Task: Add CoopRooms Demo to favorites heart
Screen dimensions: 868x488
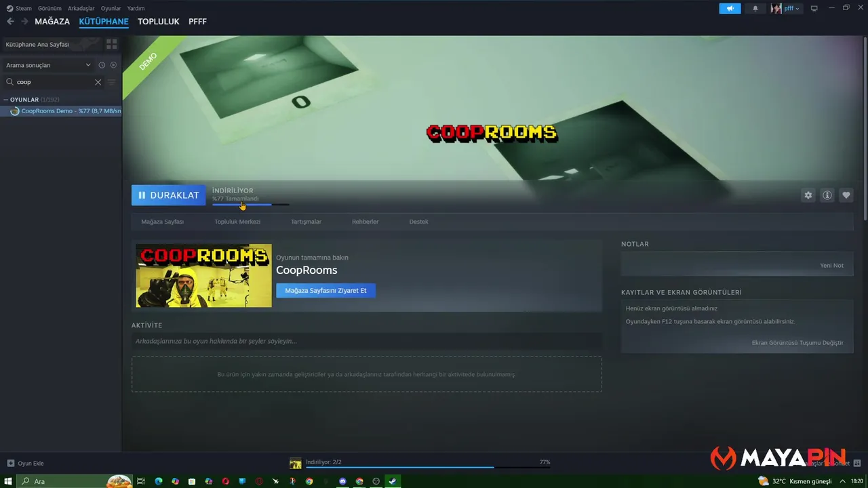Action: (846, 195)
